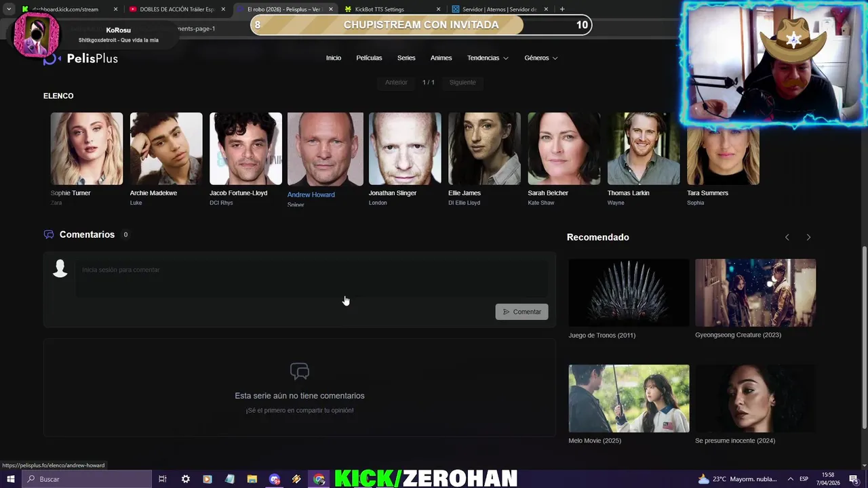Open Archie Madekwe cast name
The image size is (868, 488).
point(153,193)
